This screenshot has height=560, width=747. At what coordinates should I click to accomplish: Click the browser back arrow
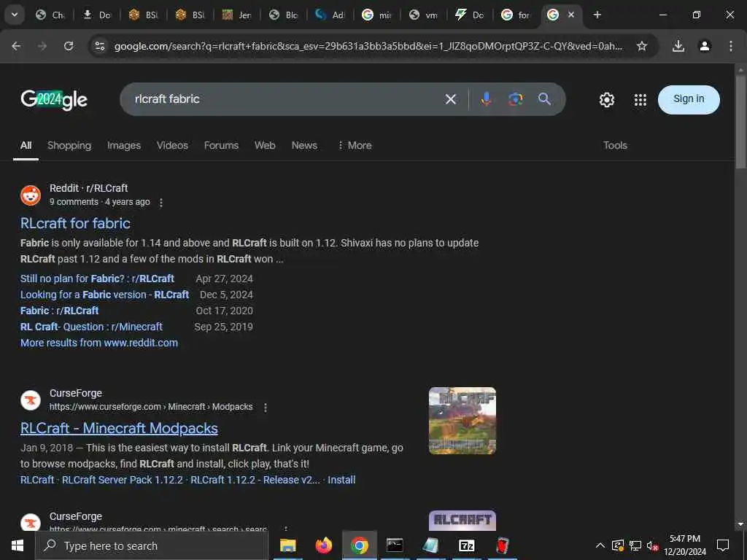[x=16, y=46]
